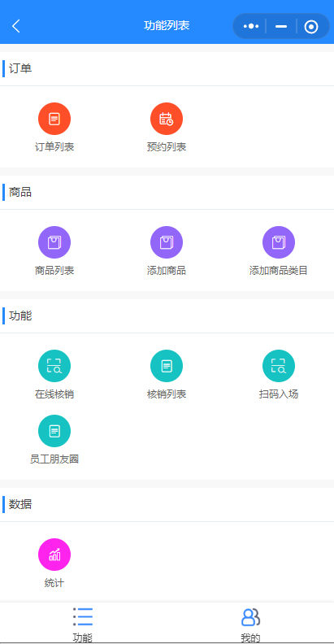Open the 商品列表 product list icon
Viewport: 334px width, 644px height.
coord(54,242)
